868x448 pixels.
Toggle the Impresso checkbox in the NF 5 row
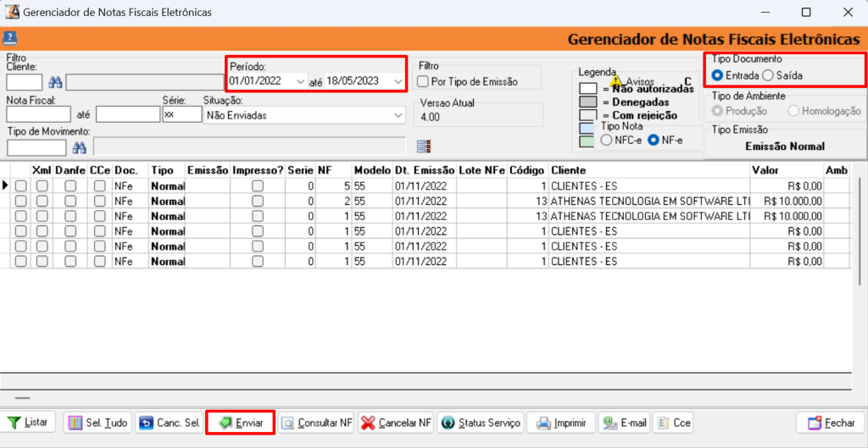click(x=258, y=186)
